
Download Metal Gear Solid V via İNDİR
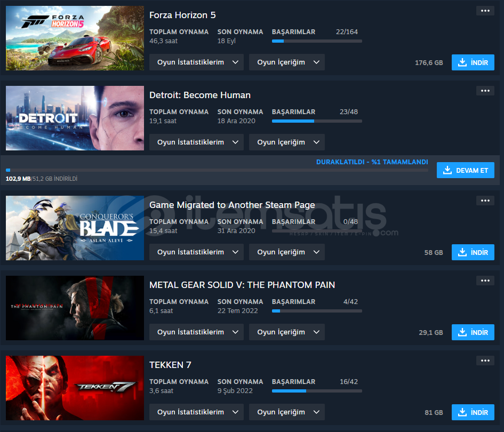(x=473, y=332)
